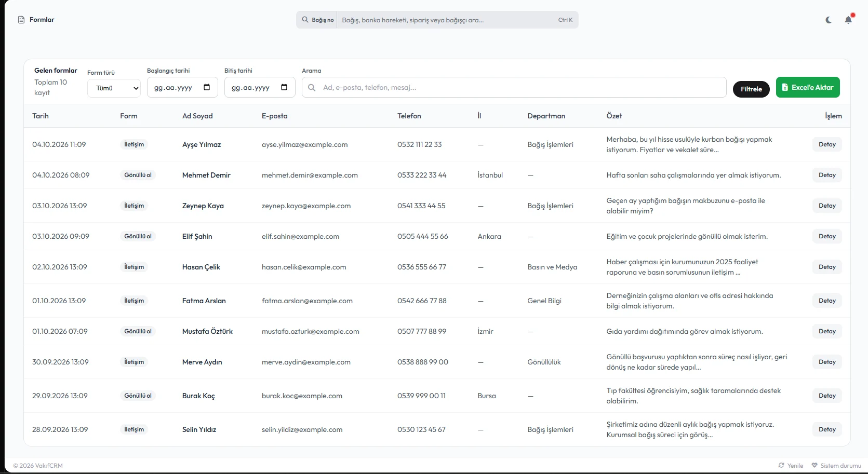This screenshot has height=474, width=868.
Task: Open Detay for Selin Yıldız row
Action: [827, 429]
